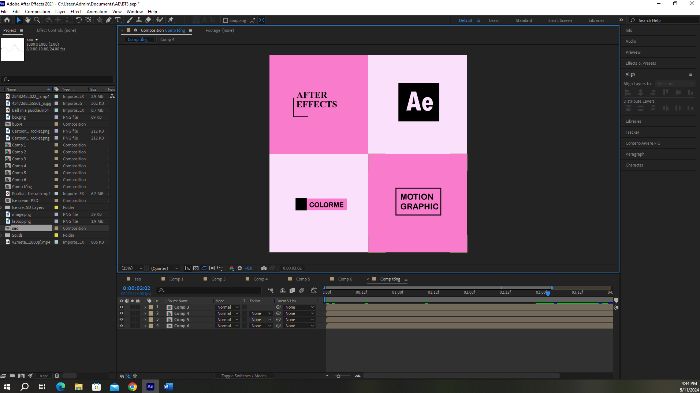This screenshot has height=393, width=700.
Task: Select the Brush tool
Action: click(129, 20)
